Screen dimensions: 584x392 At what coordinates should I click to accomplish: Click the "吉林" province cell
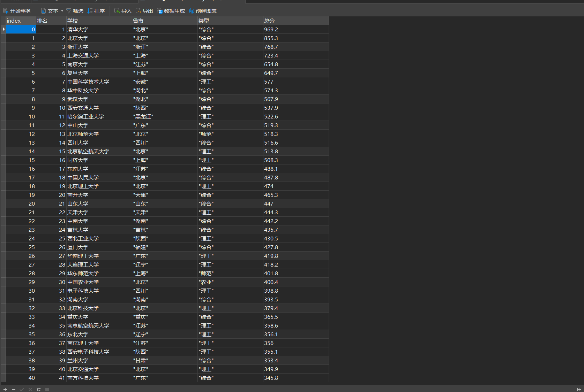pyautogui.click(x=165, y=230)
